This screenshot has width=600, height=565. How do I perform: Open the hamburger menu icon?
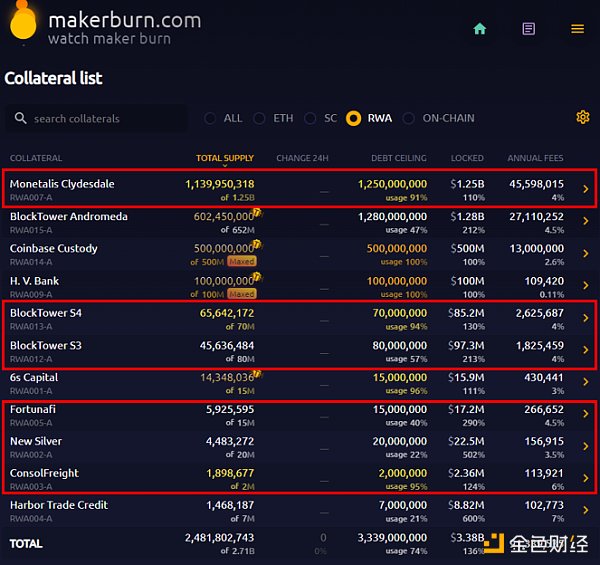pyautogui.click(x=577, y=29)
